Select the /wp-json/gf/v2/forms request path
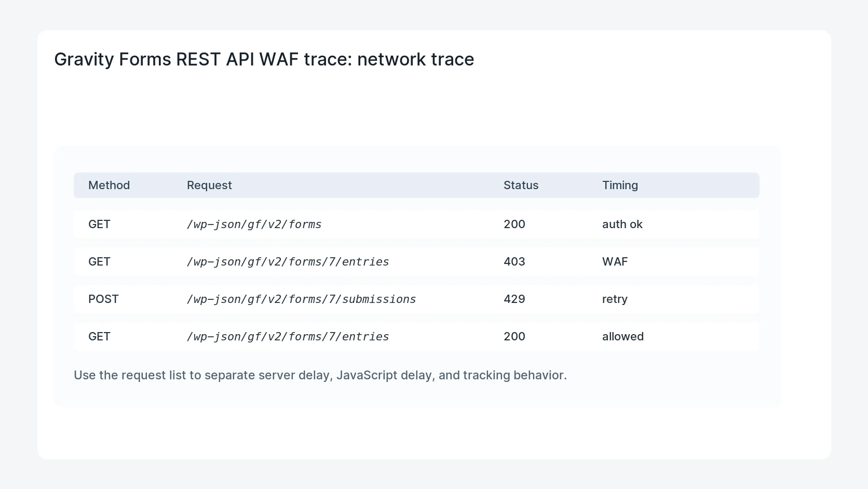Image resolution: width=868 pixels, height=489 pixels. pos(254,224)
